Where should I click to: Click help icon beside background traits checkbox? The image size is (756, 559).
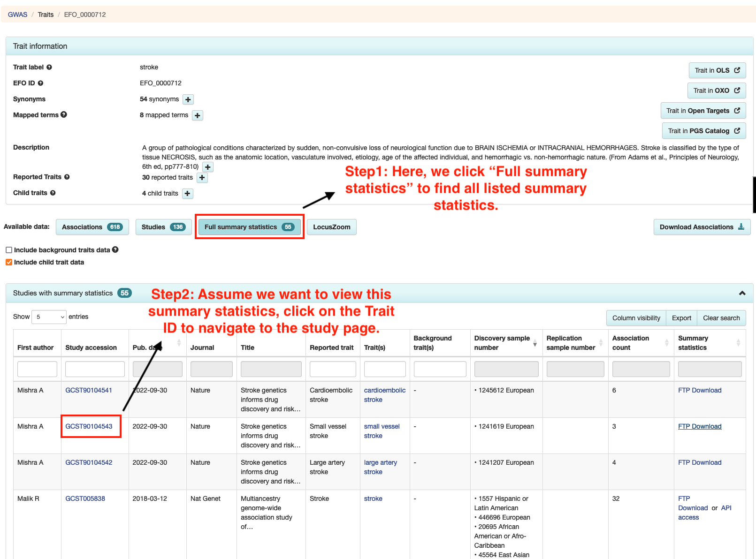[x=115, y=250]
